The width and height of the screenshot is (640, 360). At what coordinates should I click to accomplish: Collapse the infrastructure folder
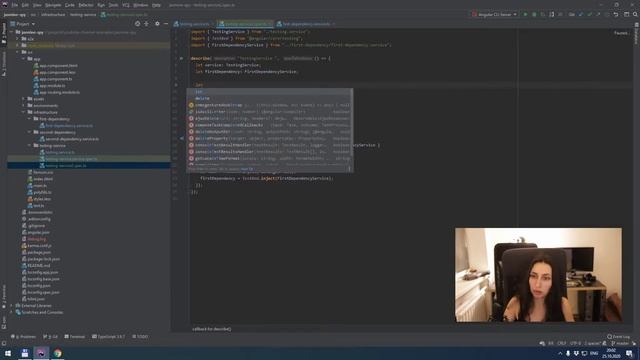coord(23,112)
